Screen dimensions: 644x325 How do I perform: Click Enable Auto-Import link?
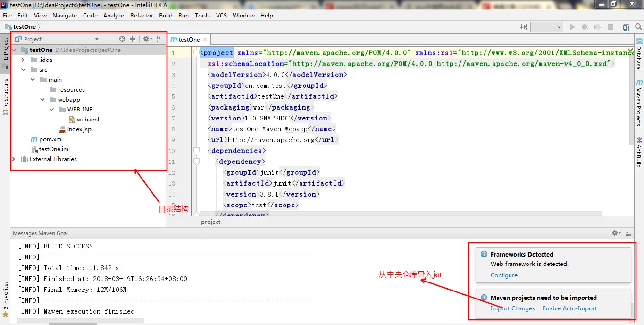pyautogui.click(x=569, y=308)
